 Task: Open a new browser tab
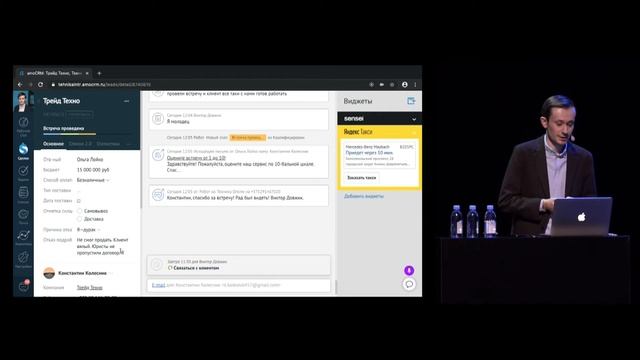[99, 73]
